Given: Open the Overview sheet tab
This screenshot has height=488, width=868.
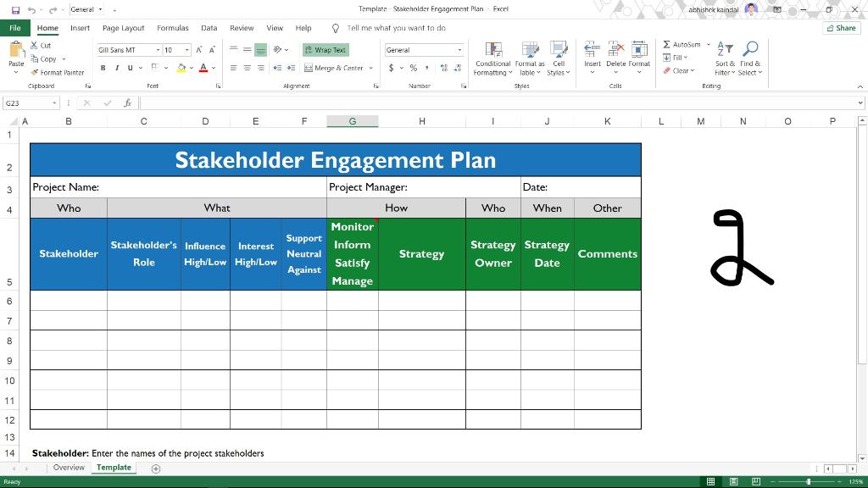Looking at the screenshot, I should click(69, 467).
